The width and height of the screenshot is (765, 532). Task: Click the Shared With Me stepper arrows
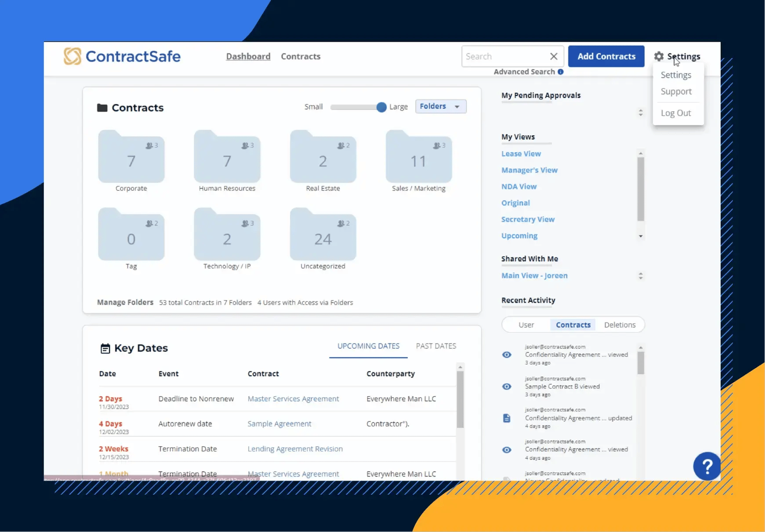[641, 276]
